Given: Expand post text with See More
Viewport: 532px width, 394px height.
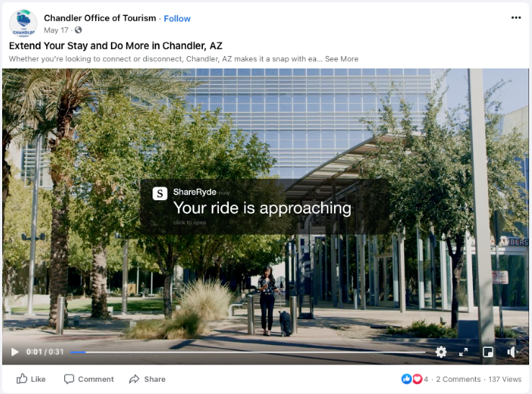Looking at the screenshot, I should (x=342, y=59).
